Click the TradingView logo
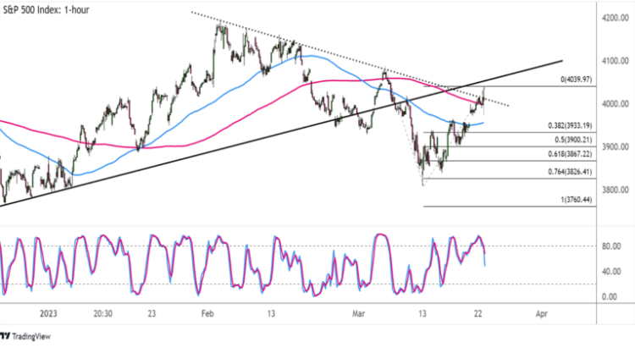Viewport: 635px width, 364px height. (30, 336)
